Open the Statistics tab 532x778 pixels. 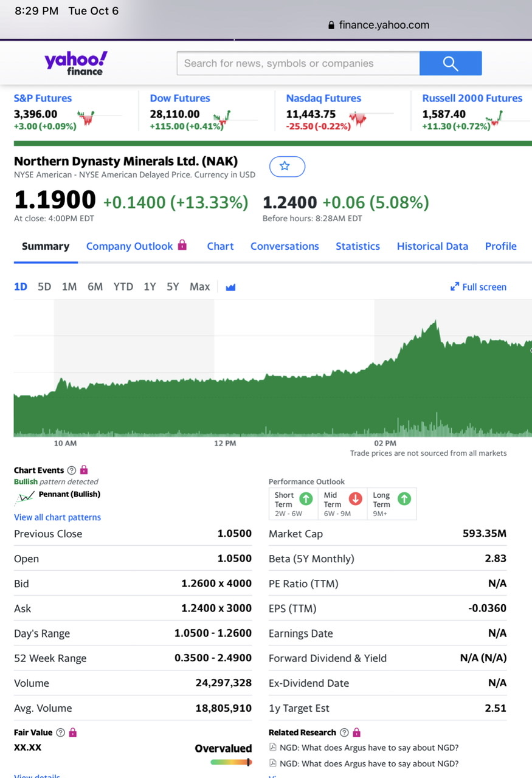pyautogui.click(x=358, y=246)
